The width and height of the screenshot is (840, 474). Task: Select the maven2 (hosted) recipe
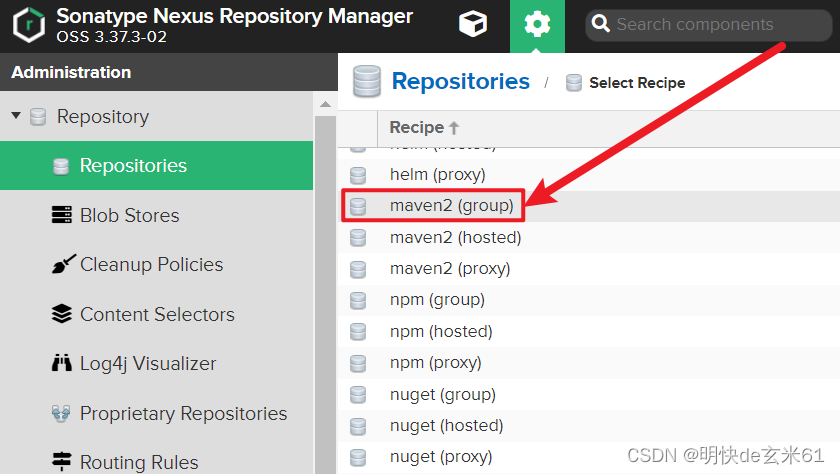[x=589, y=237]
